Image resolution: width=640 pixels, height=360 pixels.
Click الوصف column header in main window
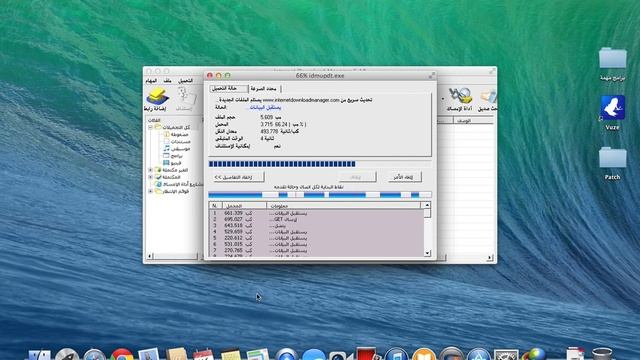click(473, 121)
